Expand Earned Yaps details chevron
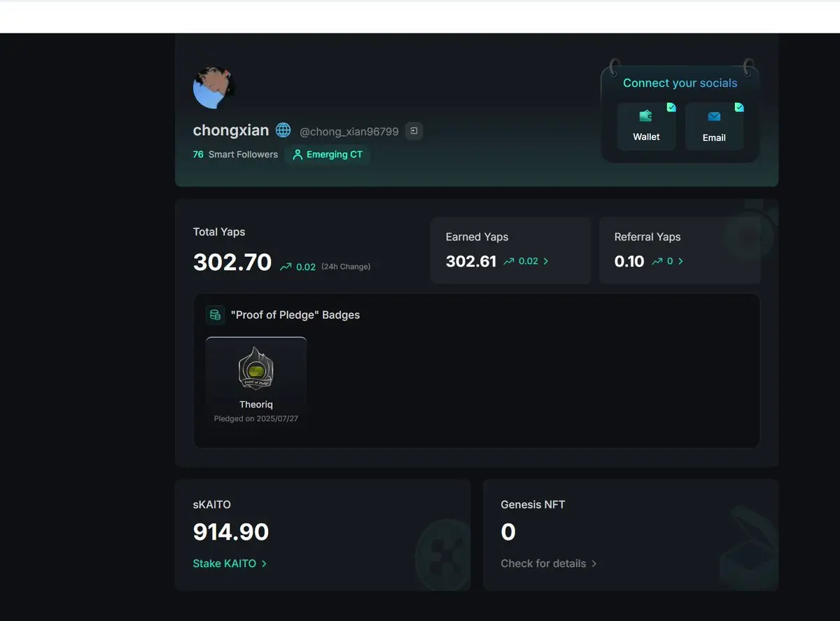This screenshot has width=840, height=621. pos(546,261)
